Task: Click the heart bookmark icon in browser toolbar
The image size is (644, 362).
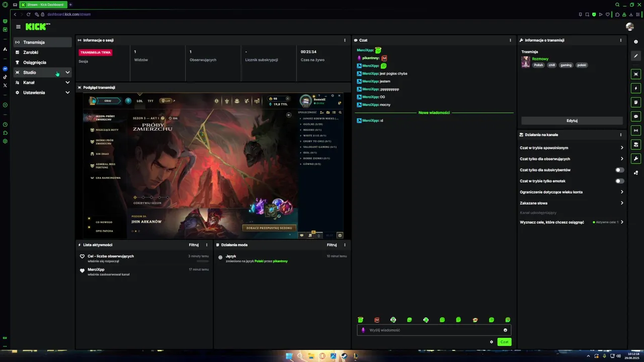Action: click(x=607, y=14)
